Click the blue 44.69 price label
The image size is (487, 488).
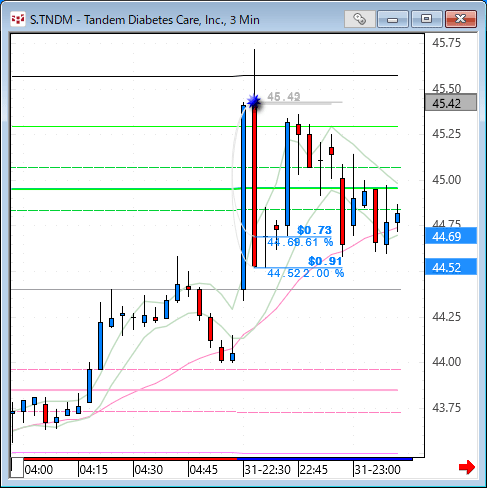click(451, 236)
